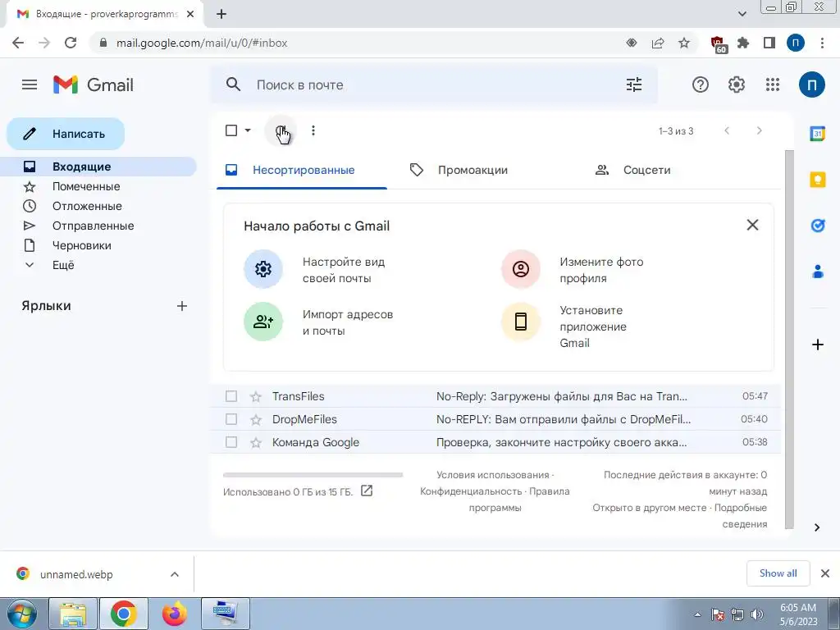
Task: Click the plus icon to get add-ons
Action: pos(818,345)
